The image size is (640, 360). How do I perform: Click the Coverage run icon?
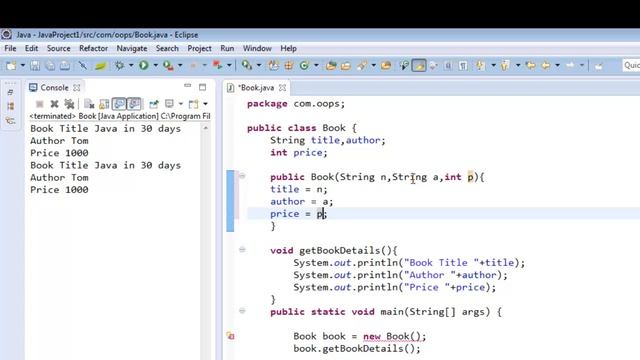(168, 65)
